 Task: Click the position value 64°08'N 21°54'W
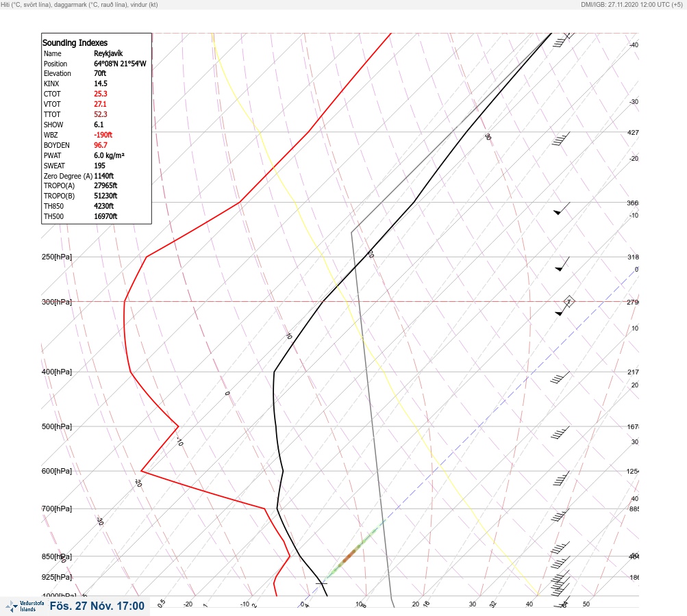coord(120,64)
